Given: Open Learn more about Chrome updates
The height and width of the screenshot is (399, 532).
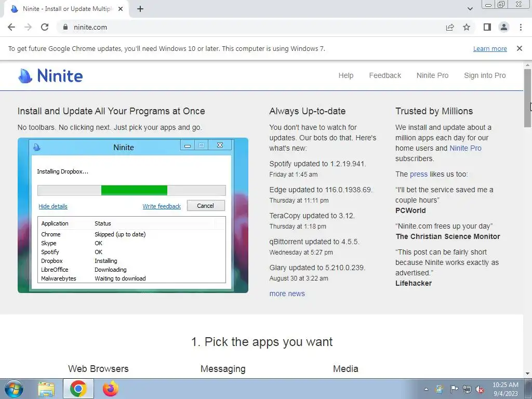Looking at the screenshot, I should point(490,49).
